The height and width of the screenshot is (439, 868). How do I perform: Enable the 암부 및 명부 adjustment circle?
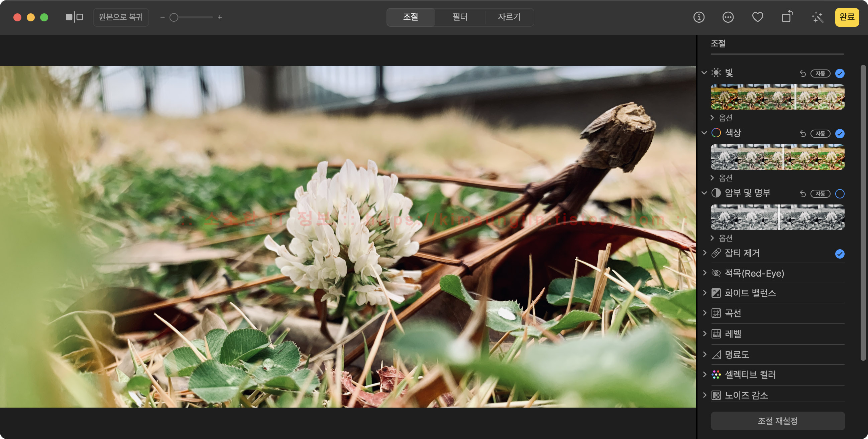coord(839,193)
